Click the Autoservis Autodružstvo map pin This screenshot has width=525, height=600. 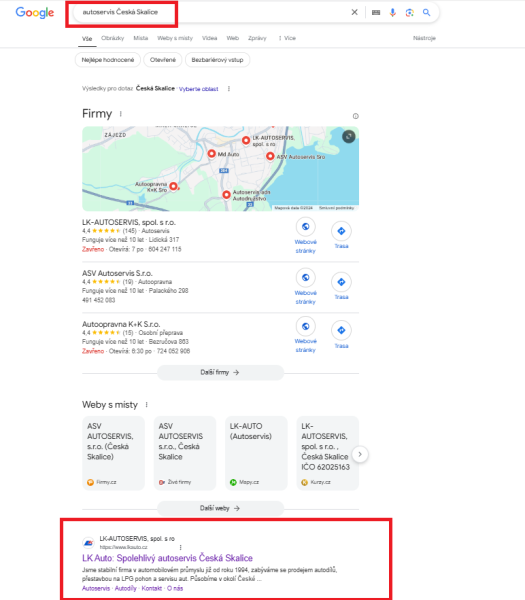[227, 195]
